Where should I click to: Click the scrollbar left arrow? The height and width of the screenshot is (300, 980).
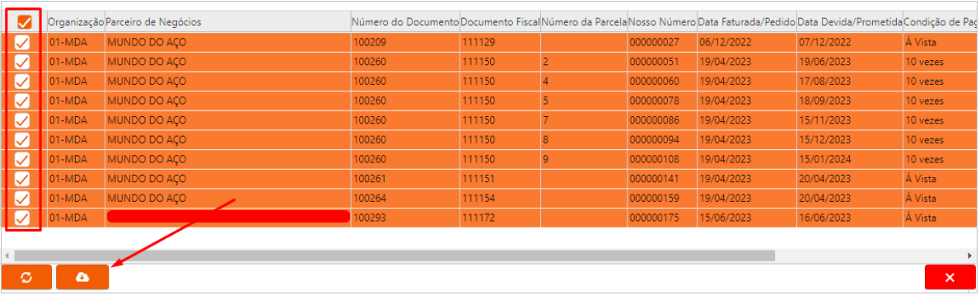(7, 255)
